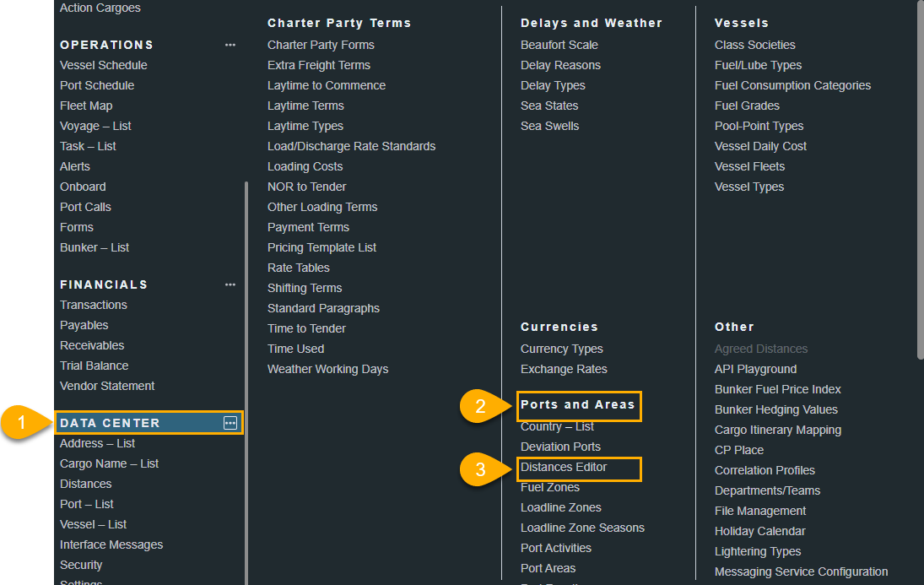This screenshot has width=924, height=585.
Task: Open Trial Balance in Financials
Action: tap(94, 366)
